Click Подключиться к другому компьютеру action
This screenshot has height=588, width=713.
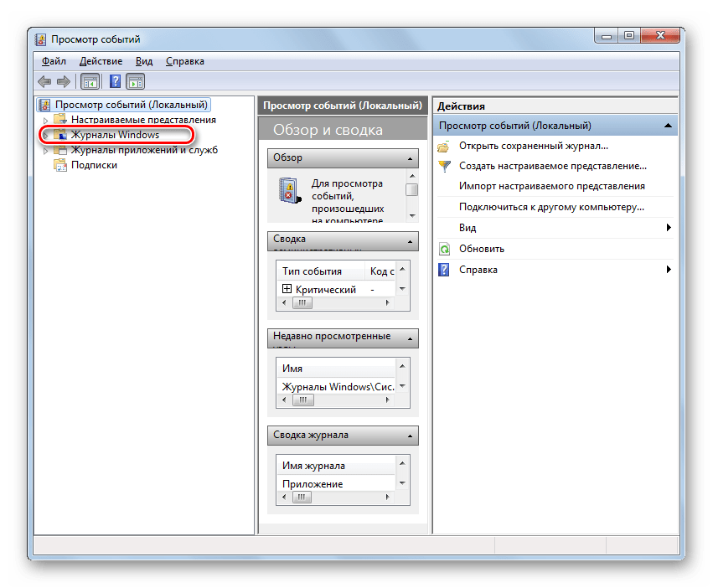(550, 207)
